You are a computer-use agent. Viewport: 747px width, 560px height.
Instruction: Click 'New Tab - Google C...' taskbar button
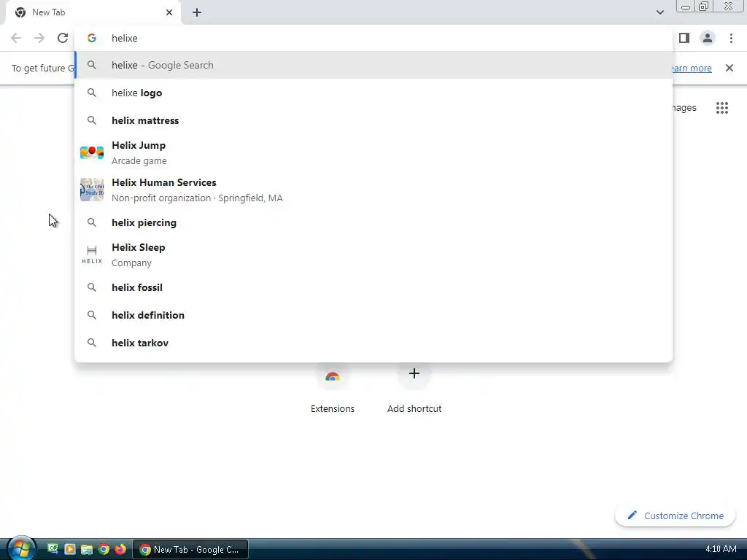[190, 550]
